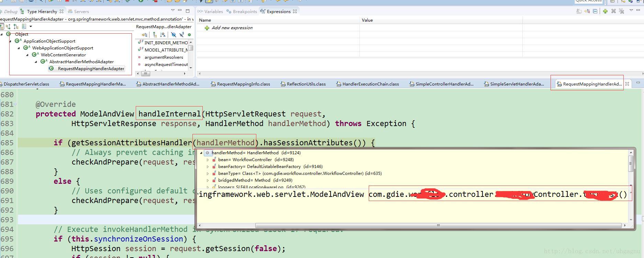Create a new watch expression (green plus)

[605, 11]
